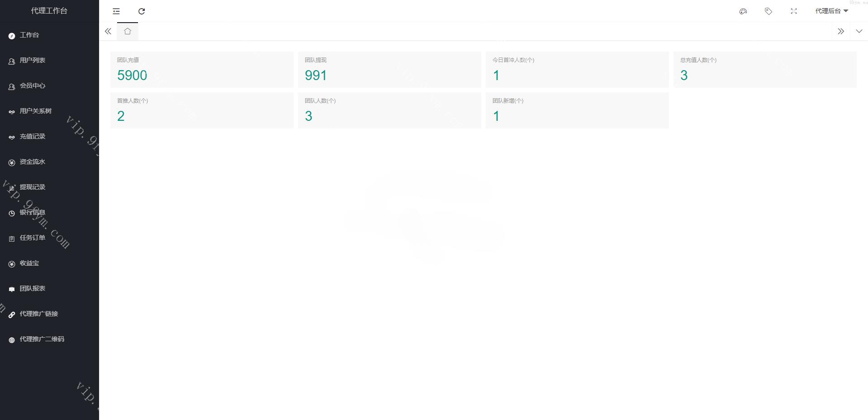Open 工作台 in the sidebar

(29, 35)
